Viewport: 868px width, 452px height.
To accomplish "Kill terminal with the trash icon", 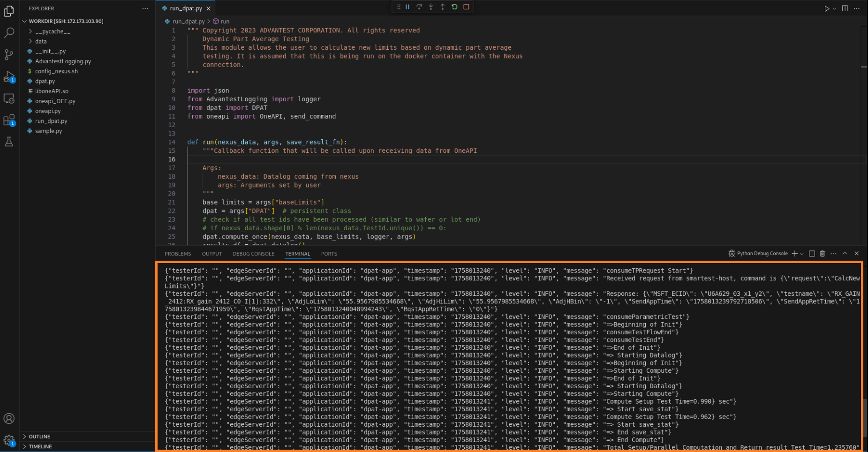I will point(822,254).
